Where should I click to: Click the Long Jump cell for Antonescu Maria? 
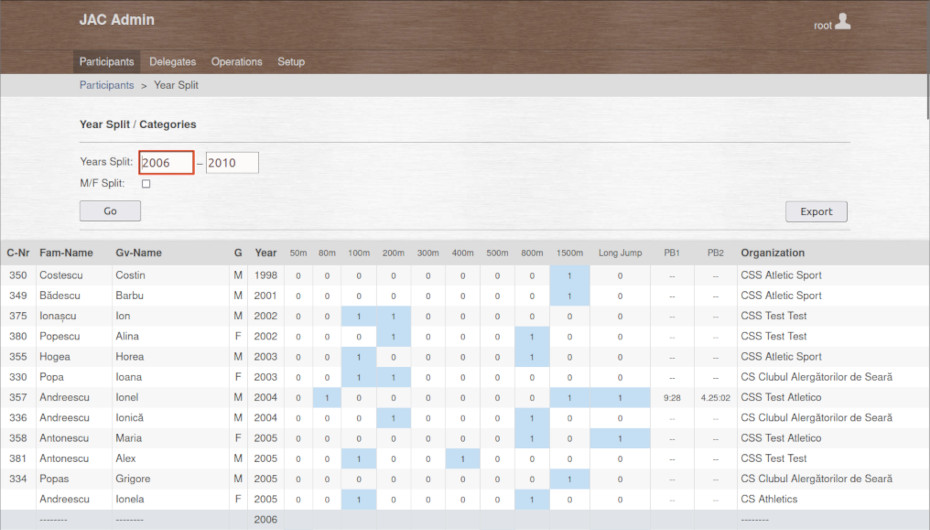[619, 438]
